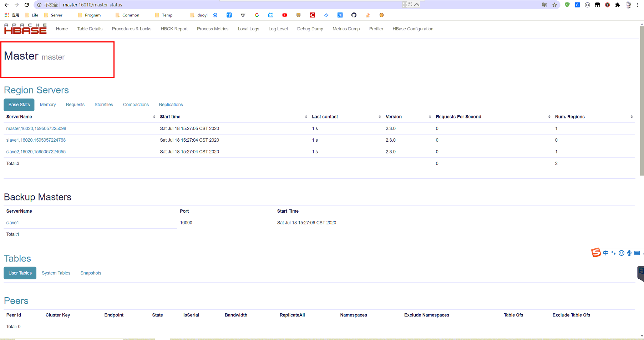Click the browser forward arrow
The image size is (644, 340).
tap(16, 5)
